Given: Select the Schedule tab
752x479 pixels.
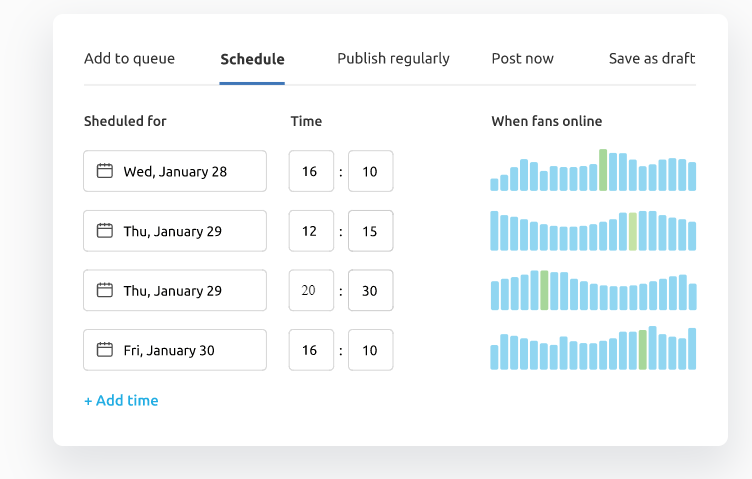Looking at the screenshot, I should [252, 59].
